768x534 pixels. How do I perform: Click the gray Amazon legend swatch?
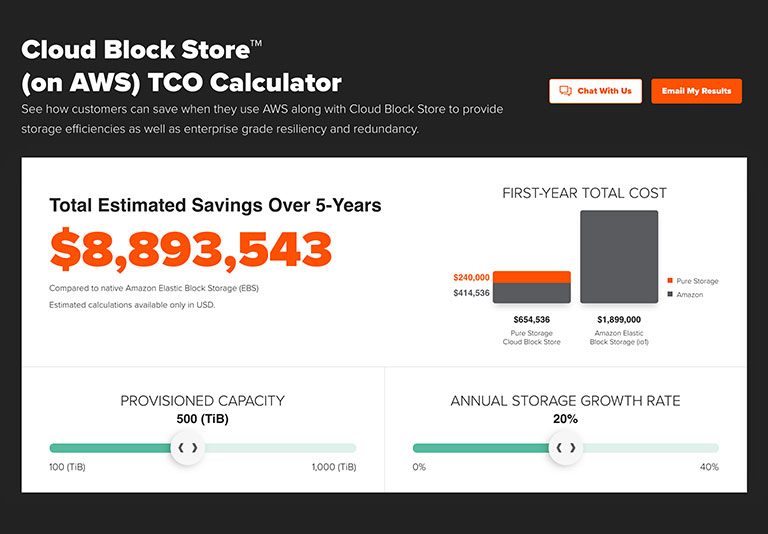669,294
